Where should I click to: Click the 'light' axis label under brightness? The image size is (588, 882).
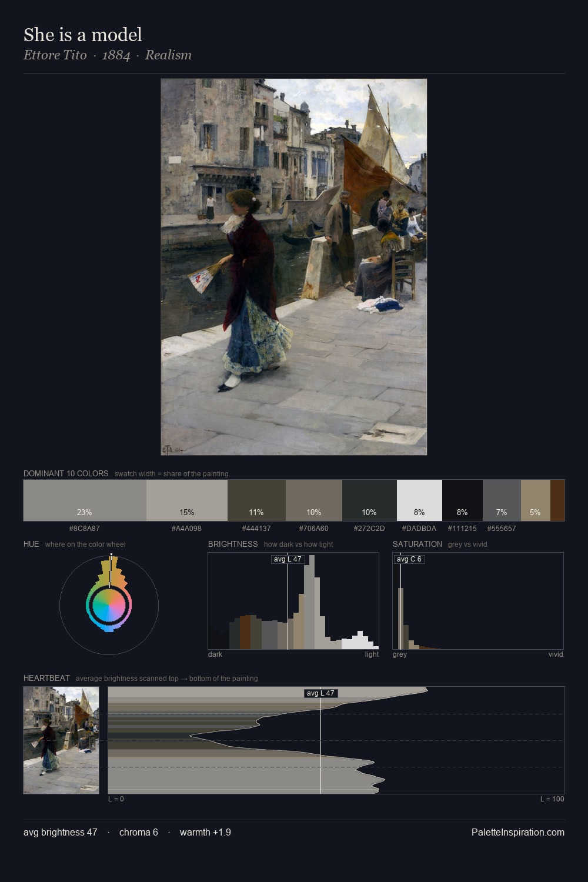click(372, 654)
